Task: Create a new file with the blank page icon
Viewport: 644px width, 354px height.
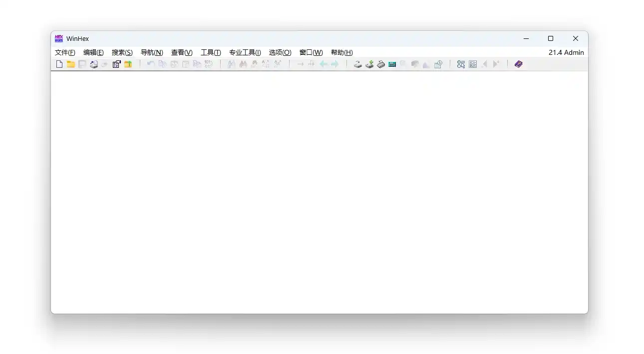Action: coord(59,64)
